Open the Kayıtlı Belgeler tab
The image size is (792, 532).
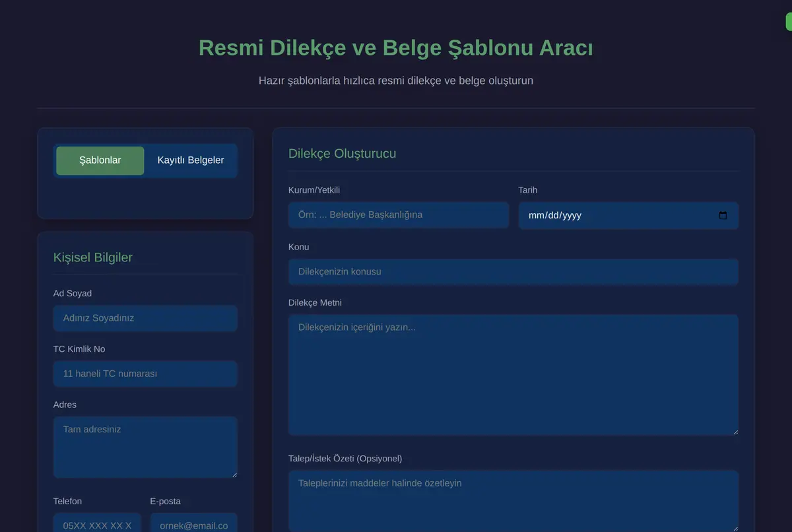[x=191, y=160]
